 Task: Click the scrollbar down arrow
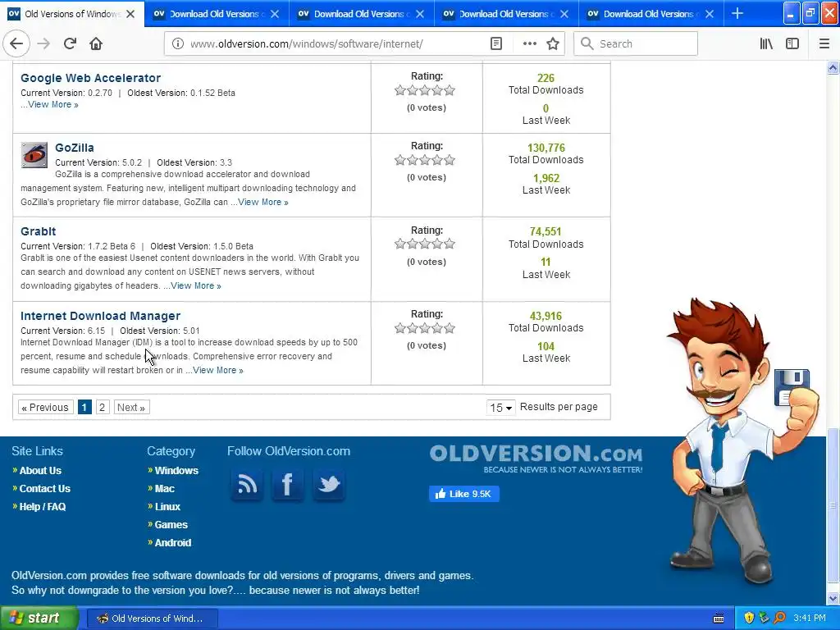coord(833,598)
